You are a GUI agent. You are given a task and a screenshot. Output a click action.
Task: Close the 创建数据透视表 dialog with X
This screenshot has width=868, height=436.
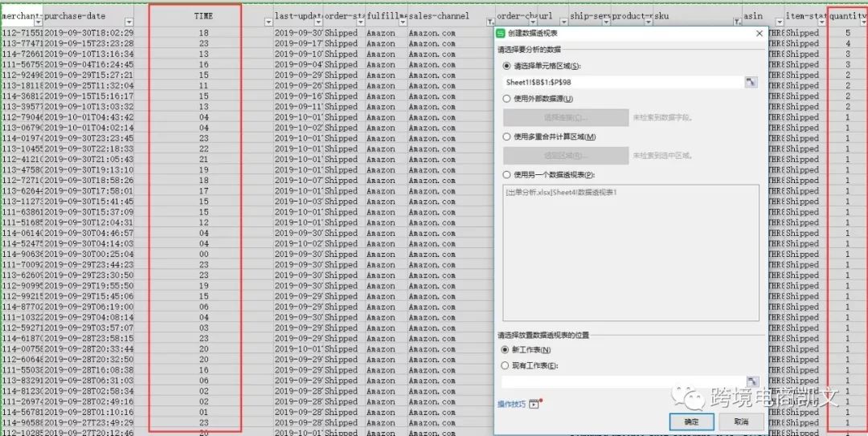click(x=759, y=33)
